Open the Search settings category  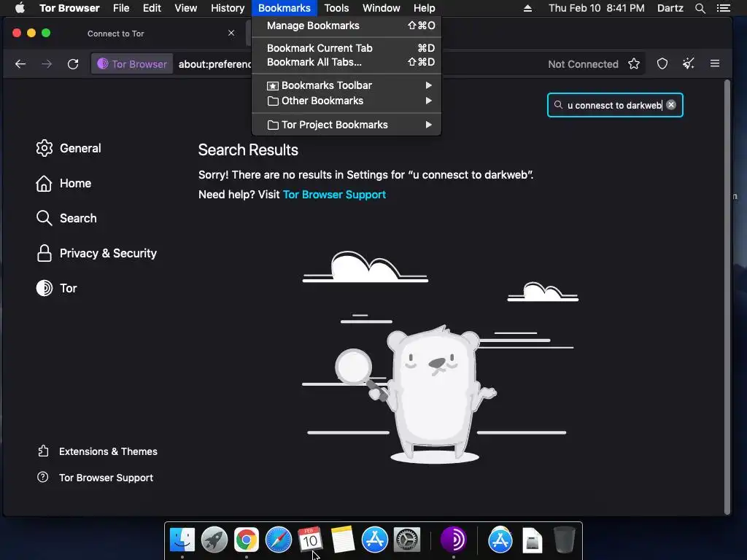tap(66, 218)
